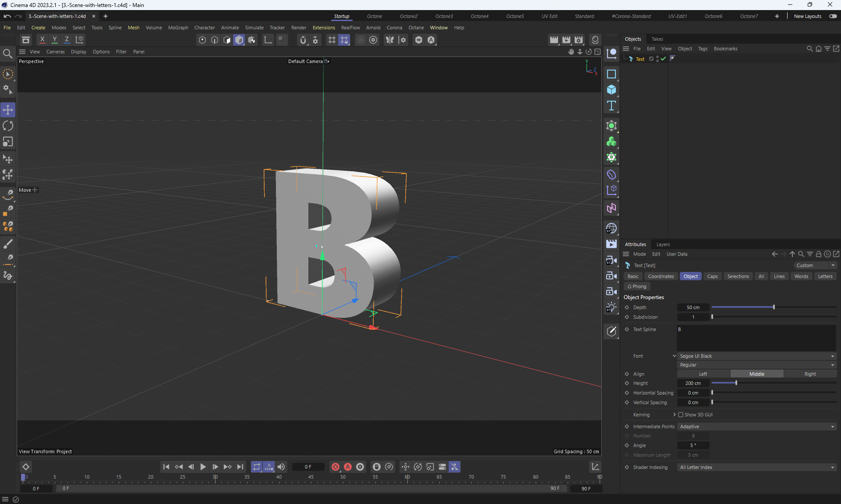Screen dimensions: 841x504
Task: Click the Record Active Objects button
Action: pos(336,467)
